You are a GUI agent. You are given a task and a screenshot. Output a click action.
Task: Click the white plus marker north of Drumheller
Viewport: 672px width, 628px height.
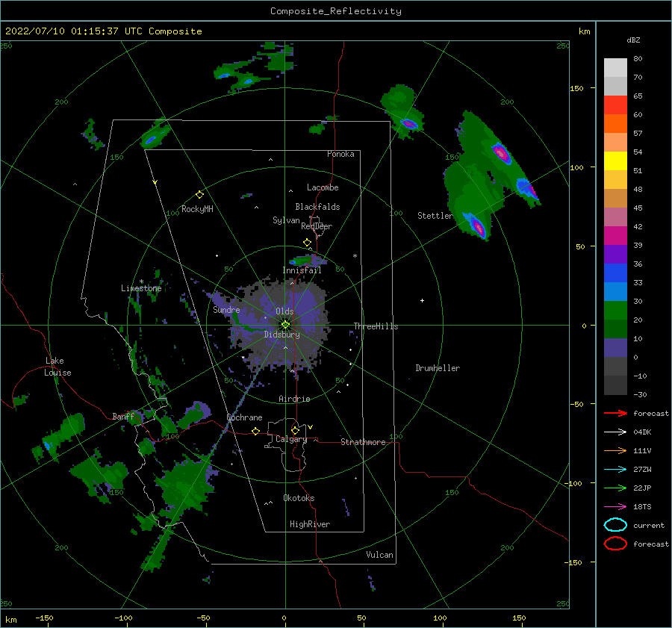[x=422, y=300]
